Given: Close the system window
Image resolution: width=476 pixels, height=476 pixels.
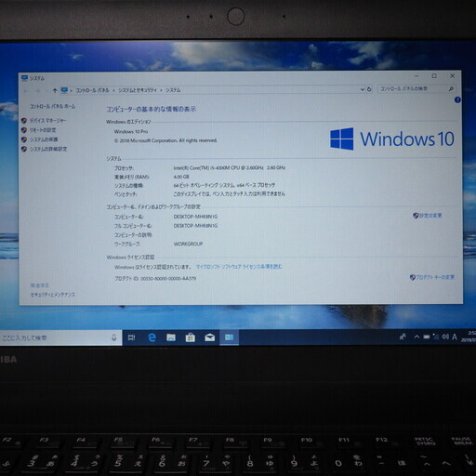Looking at the screenshot, I should [452, 76].
